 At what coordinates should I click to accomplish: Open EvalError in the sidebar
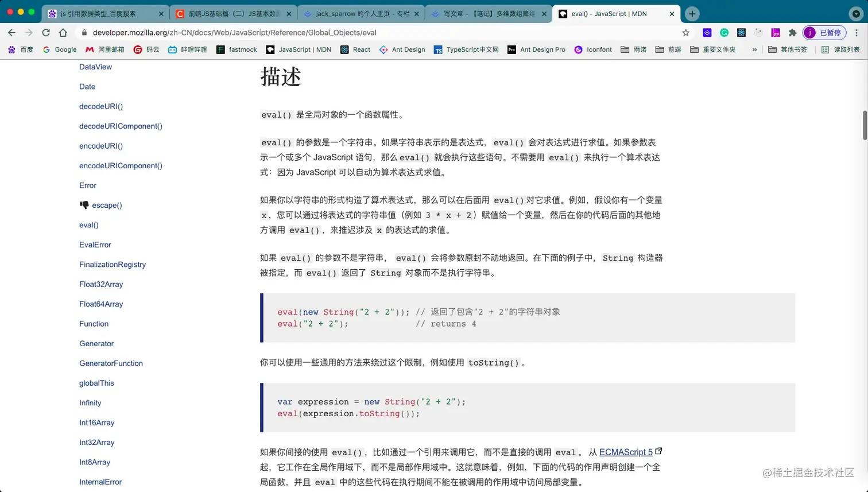(x=95, y=245)
